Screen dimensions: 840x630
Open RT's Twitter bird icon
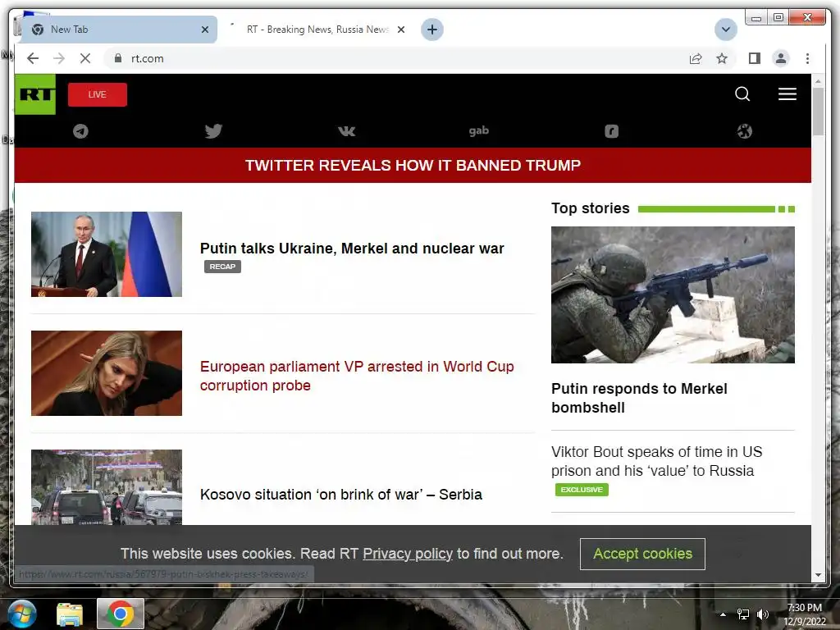[213, 131]
